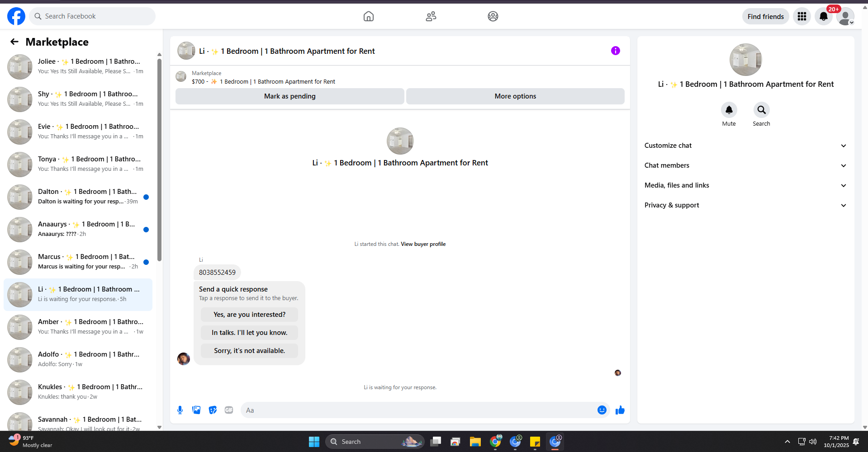
Task: Open Adolfo's conversation
Action: click(78, 360)
